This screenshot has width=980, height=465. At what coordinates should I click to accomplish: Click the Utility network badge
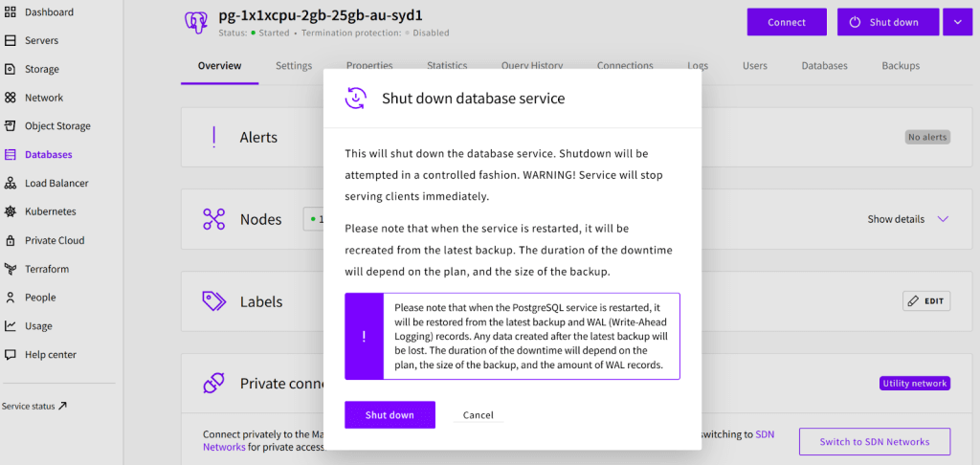pyautogui.click(x=915, y=384)
